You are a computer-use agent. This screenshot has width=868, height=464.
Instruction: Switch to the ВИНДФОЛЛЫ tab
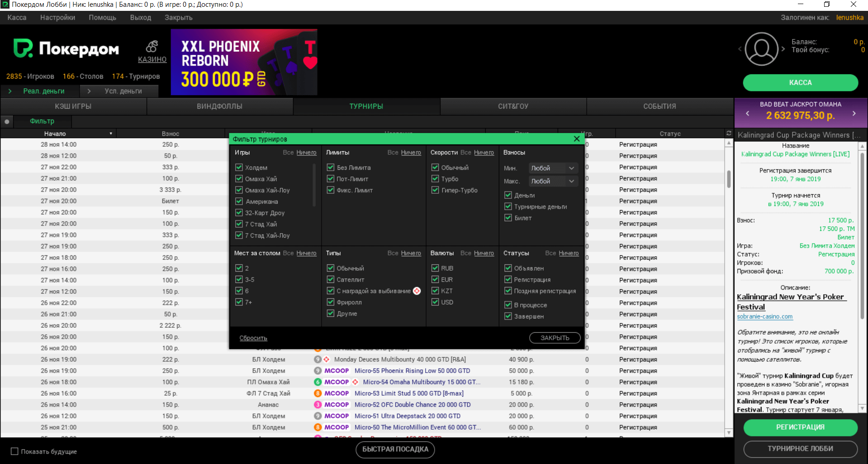(x=219, y=106)
